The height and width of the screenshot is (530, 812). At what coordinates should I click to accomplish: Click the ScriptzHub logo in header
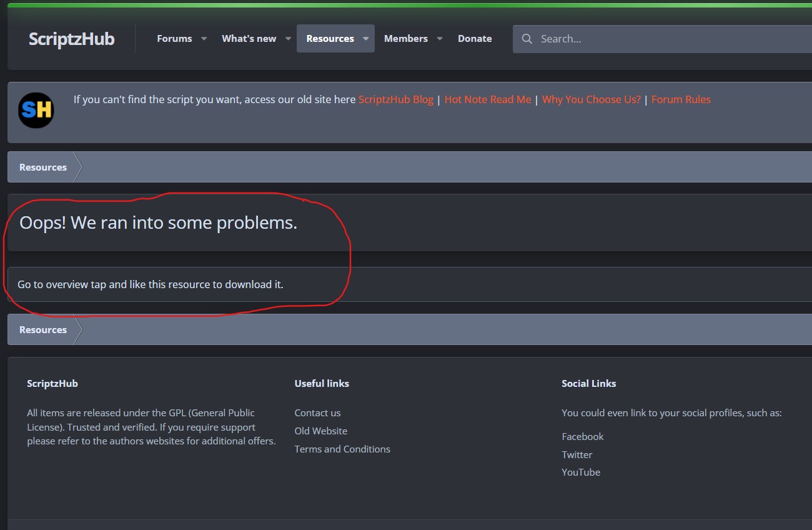71,39
